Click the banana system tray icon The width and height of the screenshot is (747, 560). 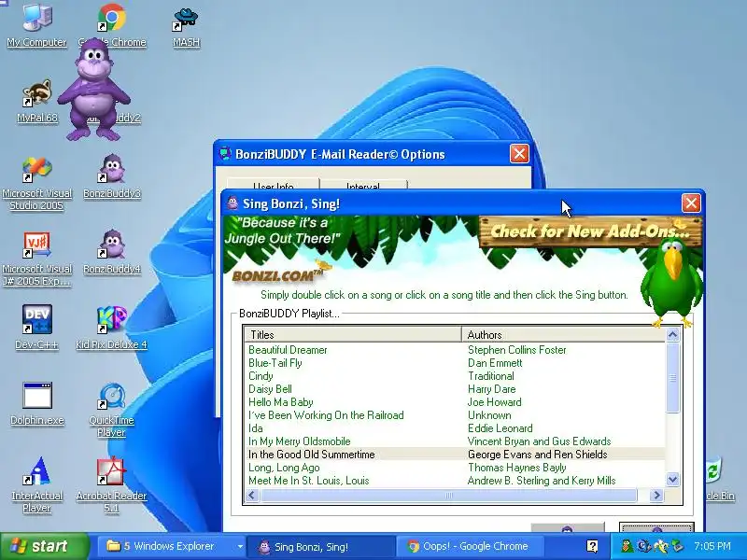point(661,546)
